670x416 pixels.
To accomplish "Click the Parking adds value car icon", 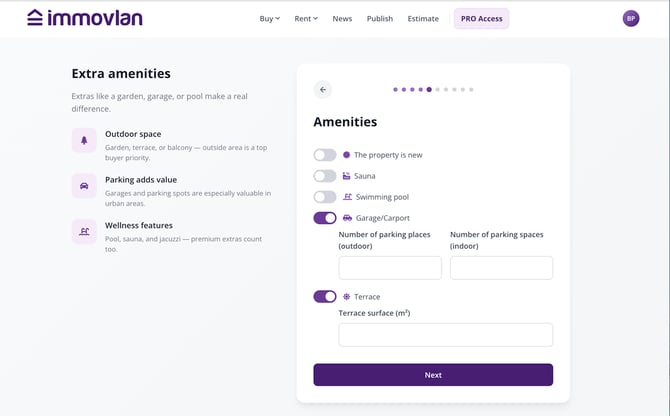I will (x=84, y=186).
